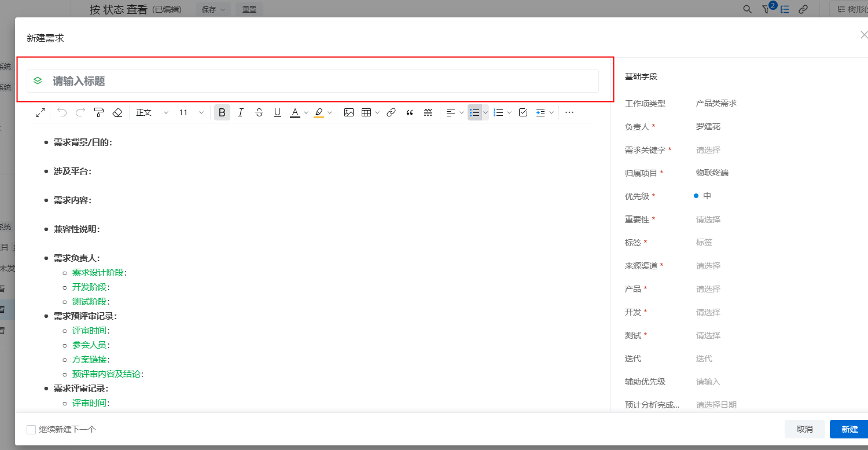
Task: Select the format painter tool
Action: click(x=99, y=112)
